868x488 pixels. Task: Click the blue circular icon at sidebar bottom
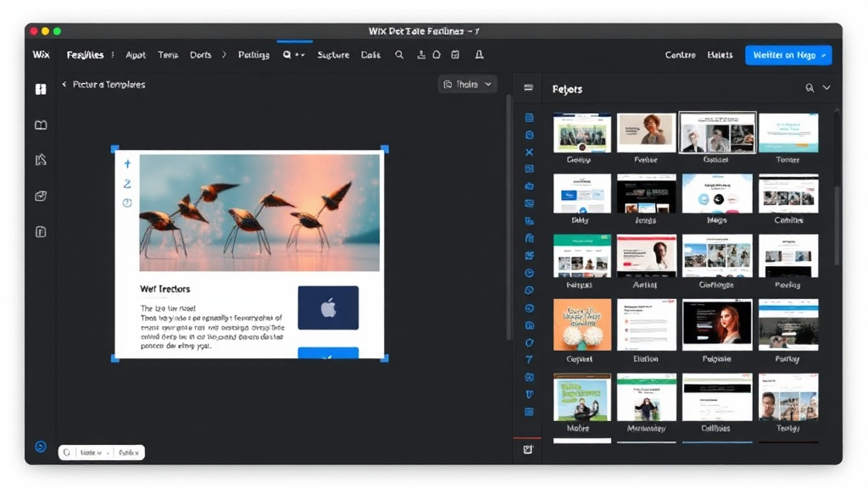41,446
